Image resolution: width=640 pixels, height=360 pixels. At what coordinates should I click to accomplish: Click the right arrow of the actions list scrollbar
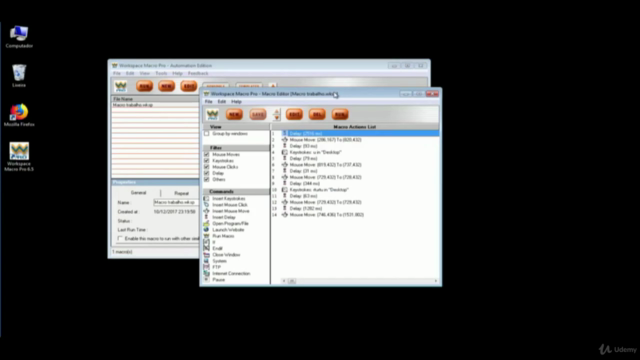click(x=436, y=281)
